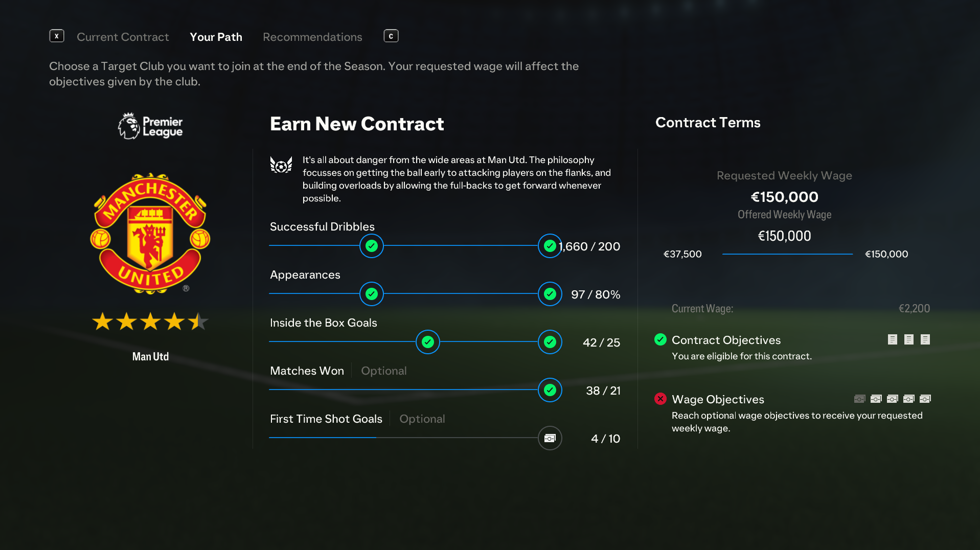Select the Your Path tab
Screen dimensions: 980x550
click(x=216, y=37)
